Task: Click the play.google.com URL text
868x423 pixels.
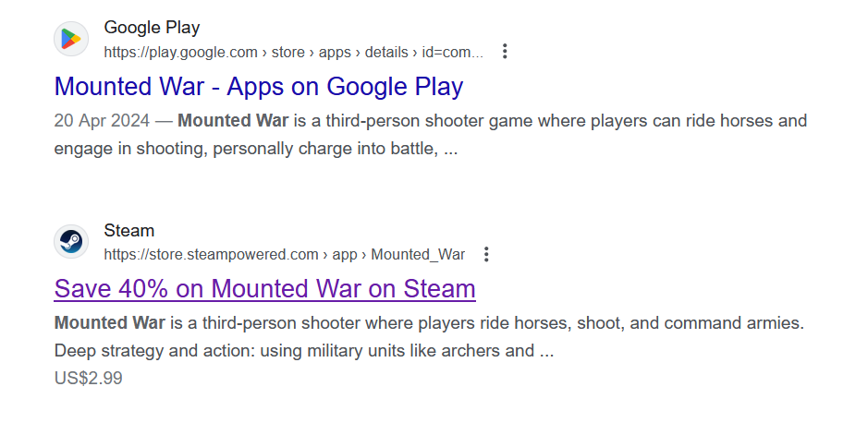Action: [x=180, y=53]
